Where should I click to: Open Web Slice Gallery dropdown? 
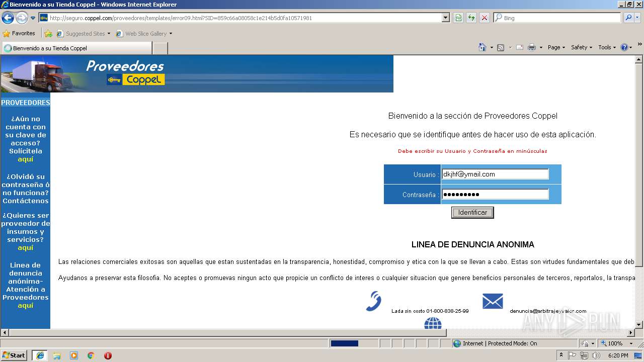[144, 34]
